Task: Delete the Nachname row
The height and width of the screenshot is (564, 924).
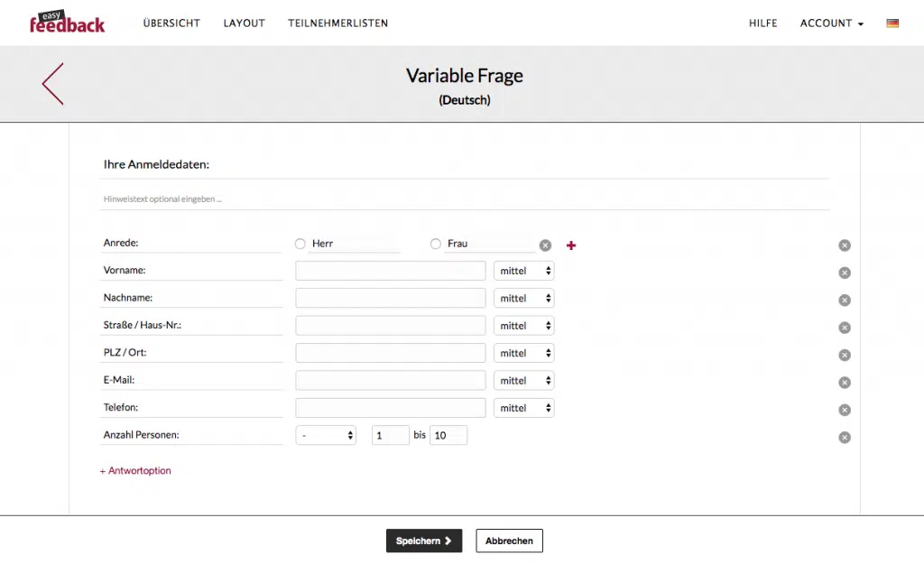Action: [845, 300]
